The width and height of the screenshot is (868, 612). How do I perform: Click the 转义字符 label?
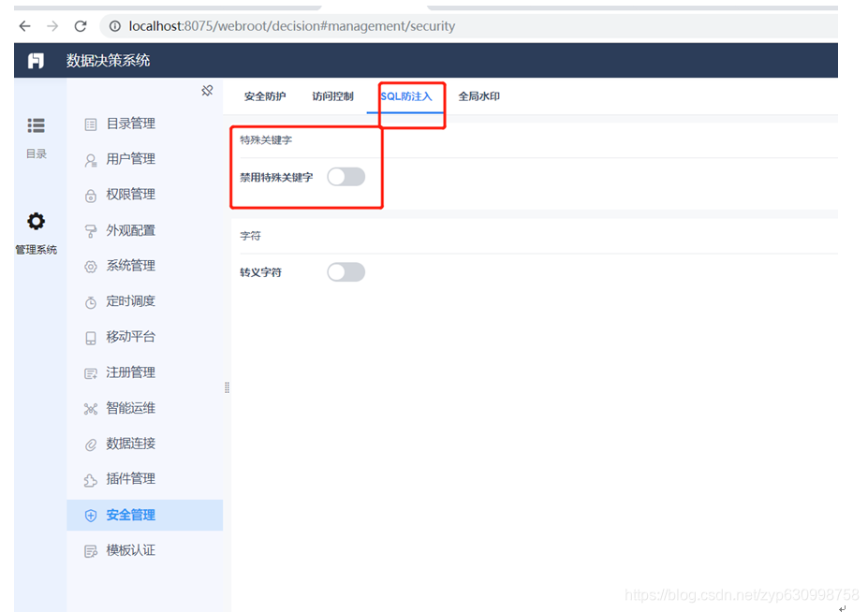[x=260, y=272]
